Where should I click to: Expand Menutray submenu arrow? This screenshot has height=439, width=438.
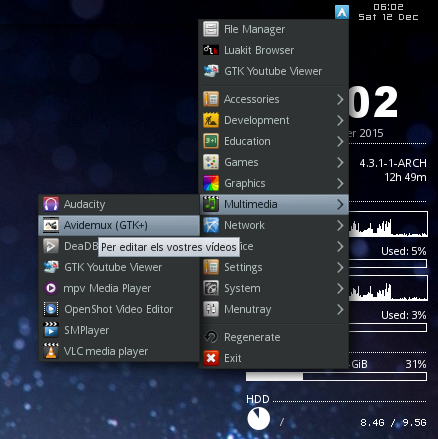tap(340, 309)
